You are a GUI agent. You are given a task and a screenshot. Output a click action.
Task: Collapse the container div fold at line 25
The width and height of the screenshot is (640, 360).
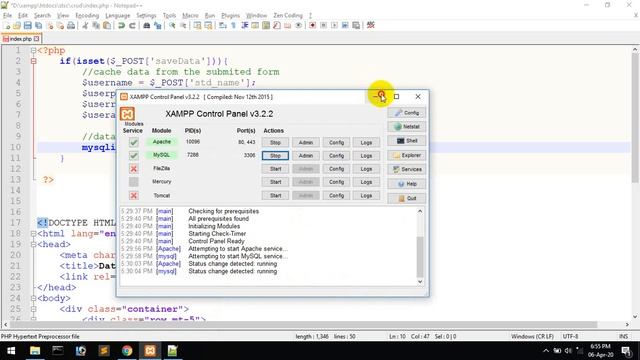point(33,309)
